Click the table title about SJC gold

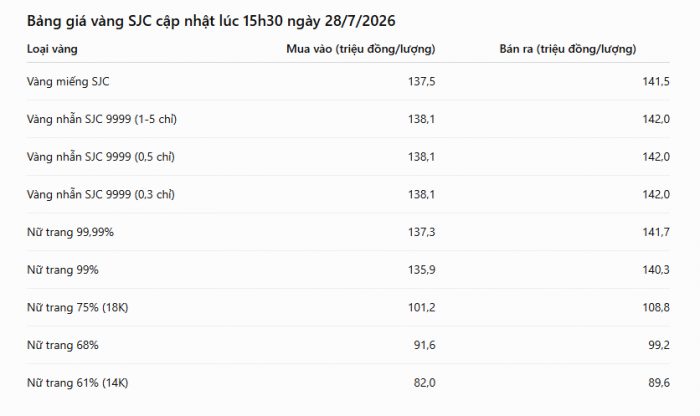211,21
